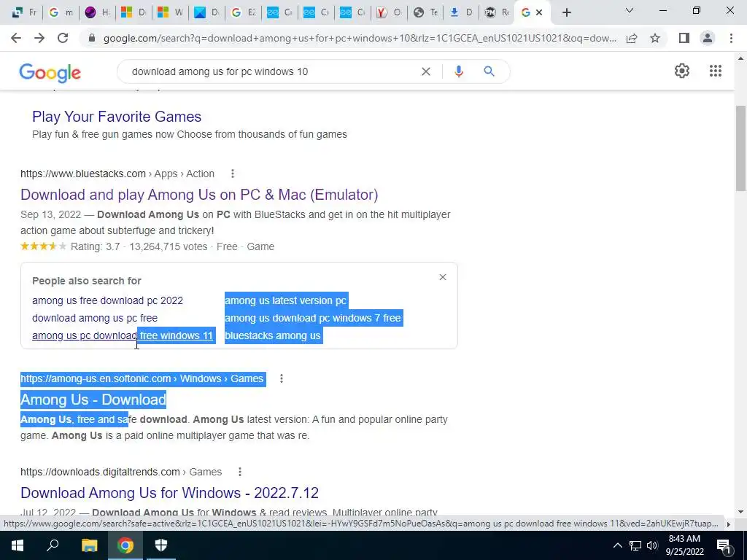The width and height of the screenshot is (747, 560).
Task: Switch to the Yandex-icon 'O' tab
Action: tap(390, 13)
